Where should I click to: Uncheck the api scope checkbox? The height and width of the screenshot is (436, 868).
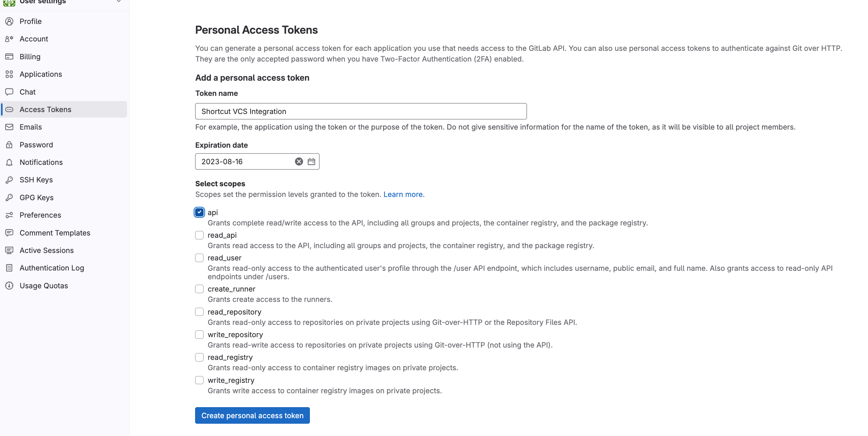point(199,212)
